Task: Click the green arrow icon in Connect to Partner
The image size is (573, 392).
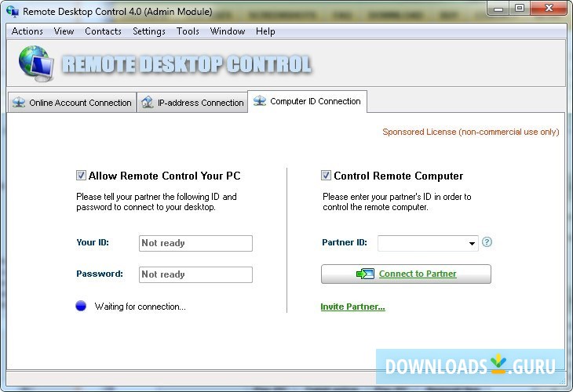Action: (365, 274)
